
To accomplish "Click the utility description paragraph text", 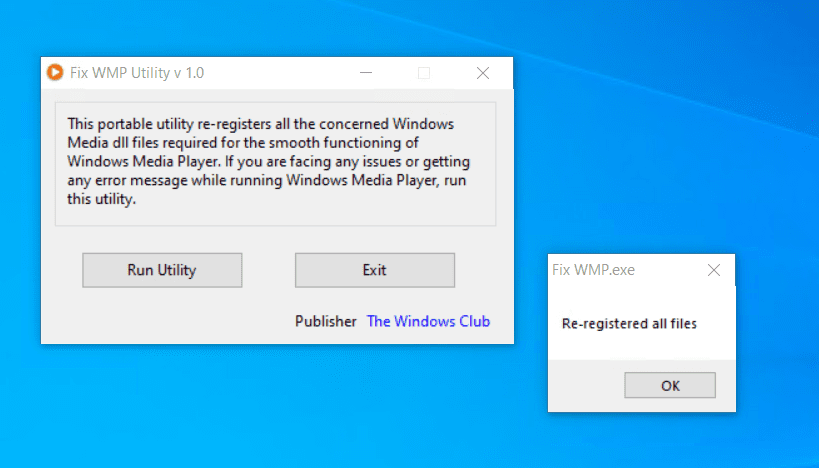I will [x=268, y=161].
